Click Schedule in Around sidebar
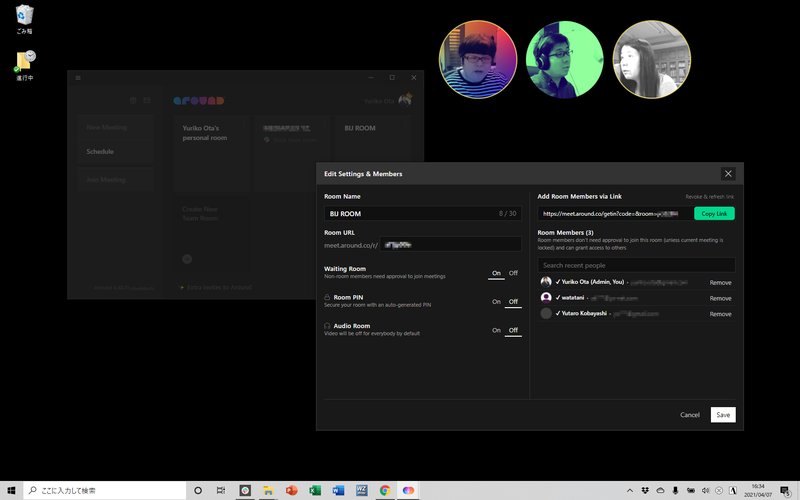Viewport: 800px width, 500px height. 115,152
